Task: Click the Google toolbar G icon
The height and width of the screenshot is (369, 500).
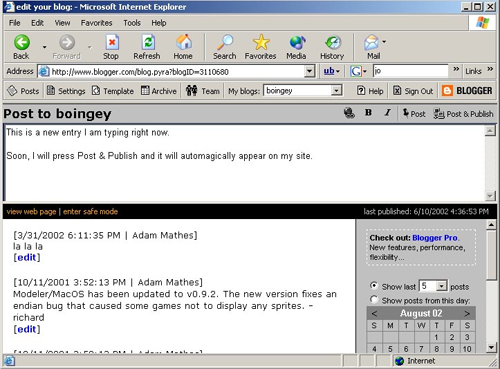Action: 355,71
